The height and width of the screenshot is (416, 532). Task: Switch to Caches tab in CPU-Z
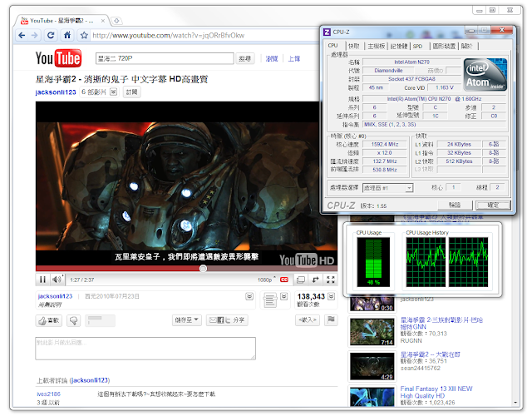click(353, 46)
